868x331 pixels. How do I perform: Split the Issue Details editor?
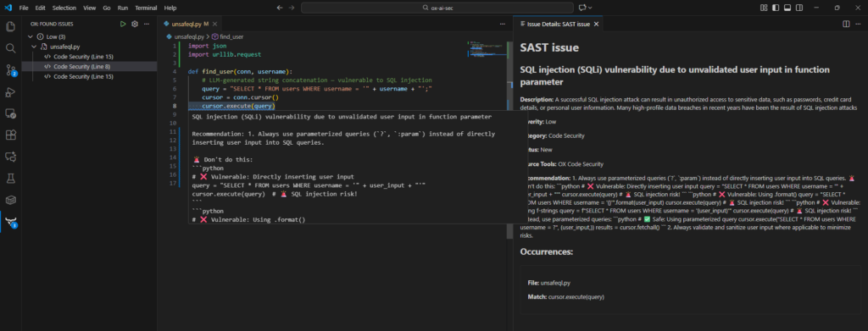[x=846, y=24]
